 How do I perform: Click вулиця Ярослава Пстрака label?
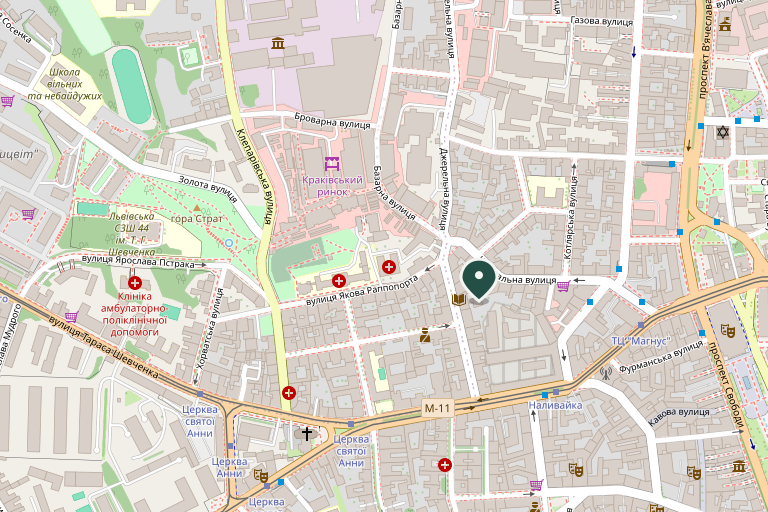[138, 262]
